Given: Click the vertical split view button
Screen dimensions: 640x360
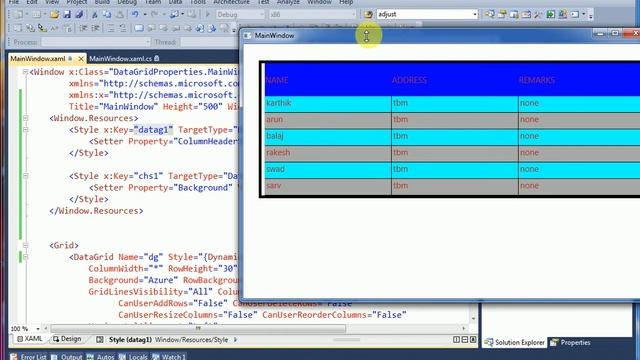Looking at the screenshot, I should click(x=456, y=340).
